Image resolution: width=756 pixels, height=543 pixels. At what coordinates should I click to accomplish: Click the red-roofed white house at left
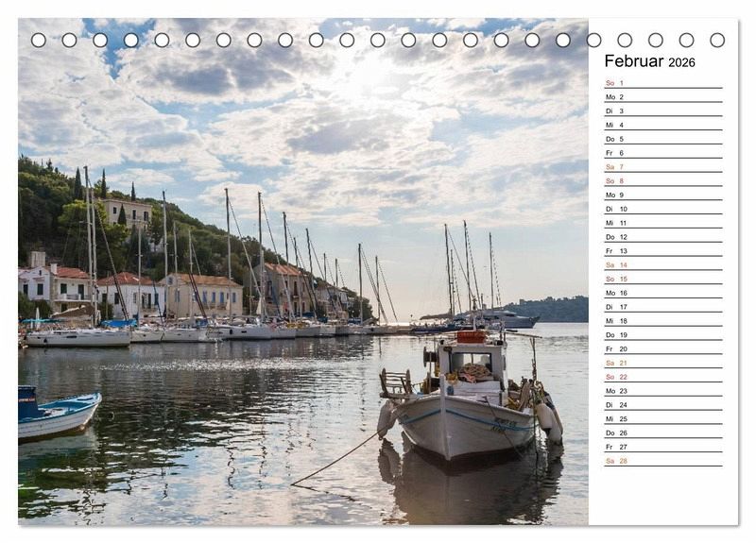click(57, 283)
